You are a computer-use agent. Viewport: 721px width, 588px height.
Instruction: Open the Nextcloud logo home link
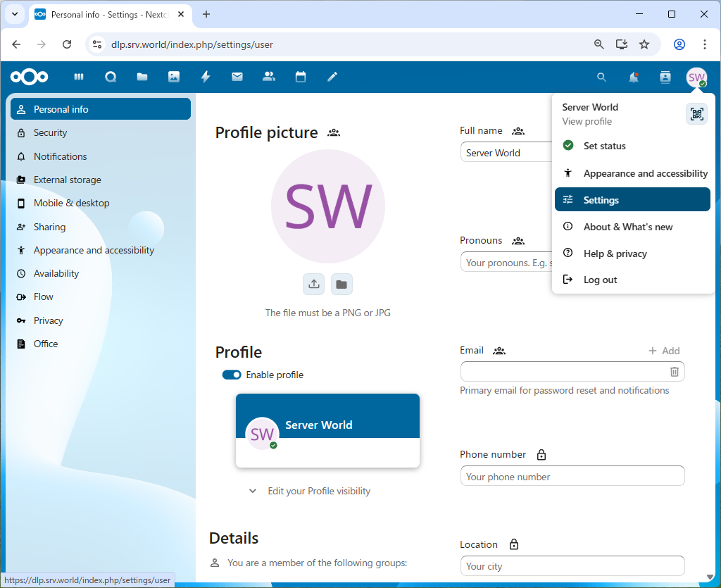click(30, 77)
